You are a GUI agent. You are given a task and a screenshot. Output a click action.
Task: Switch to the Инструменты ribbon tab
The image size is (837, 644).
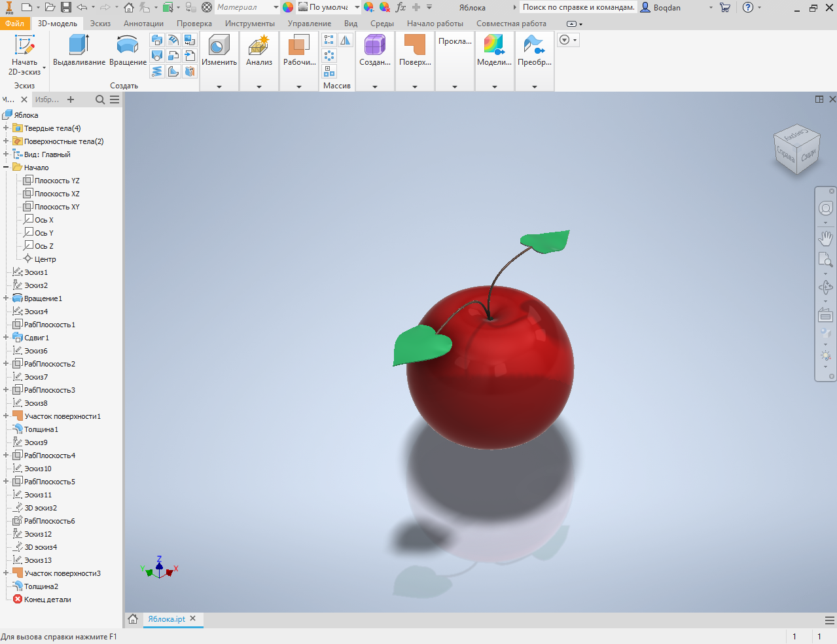click(x=250, y=23)
